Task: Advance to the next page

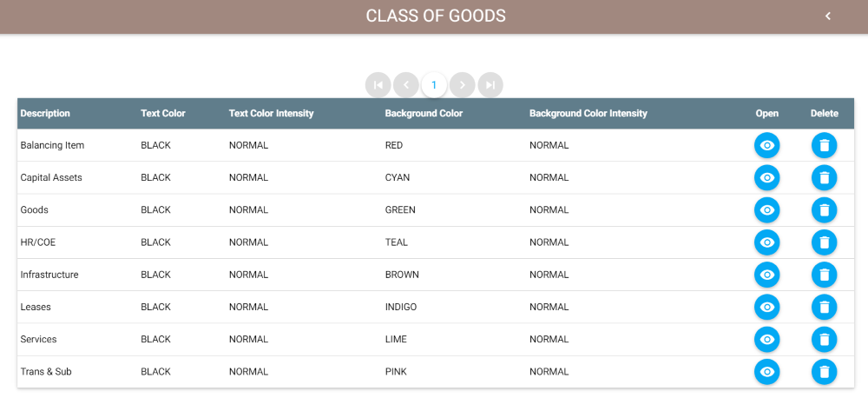Action: point(463,84)
